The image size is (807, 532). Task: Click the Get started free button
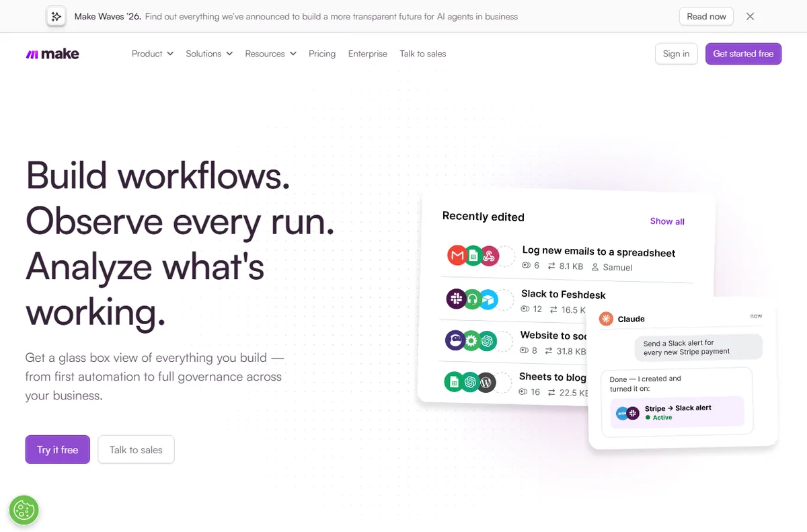(743, 54)
